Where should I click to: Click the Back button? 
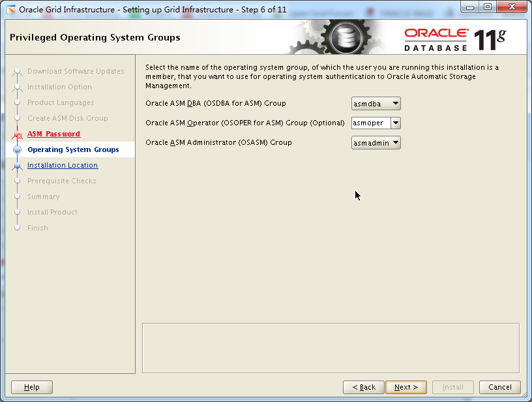tap(364, 387)
